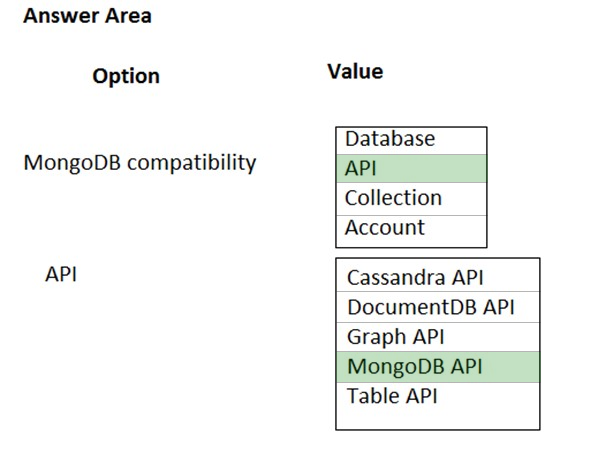Choose the Account option
598x467 pixels.
pyautogui.click(x=411, y=228)
